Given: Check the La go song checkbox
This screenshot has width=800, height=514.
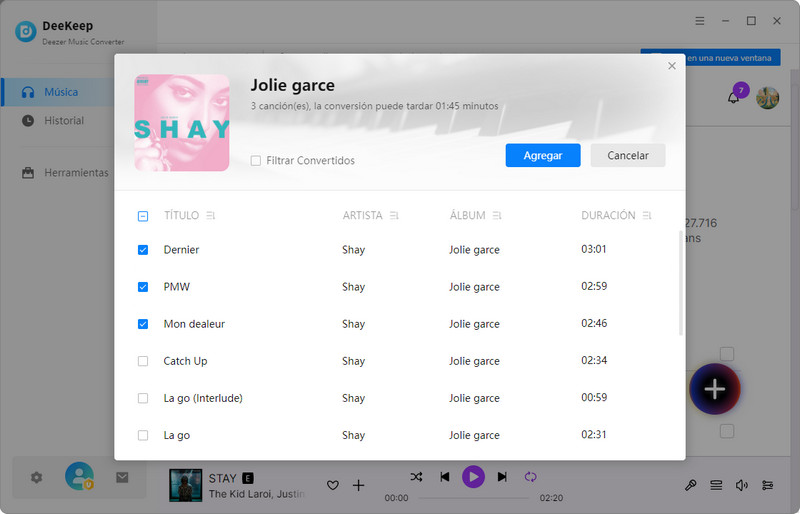Looking at the screenshot, I should (x=143, y=435).
